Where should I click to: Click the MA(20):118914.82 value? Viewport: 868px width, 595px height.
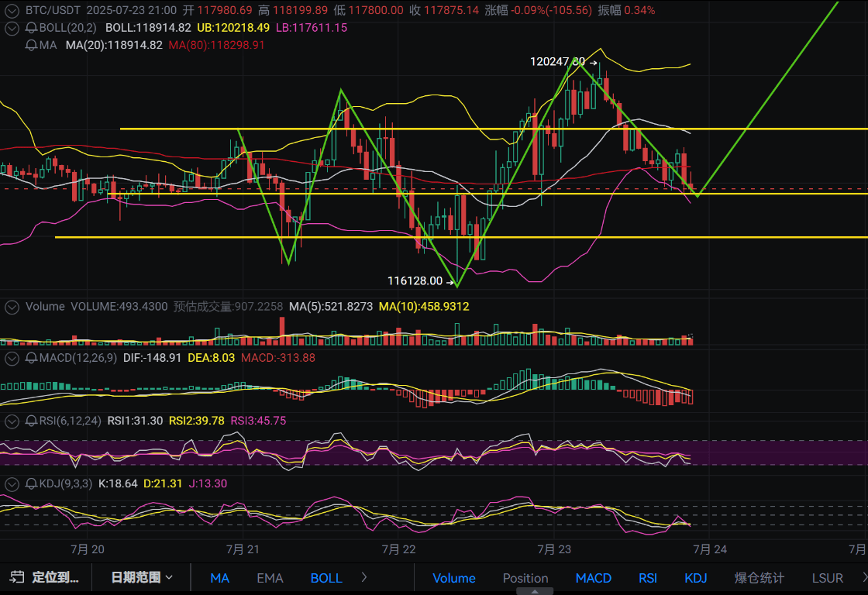click(x=114, y=46)
